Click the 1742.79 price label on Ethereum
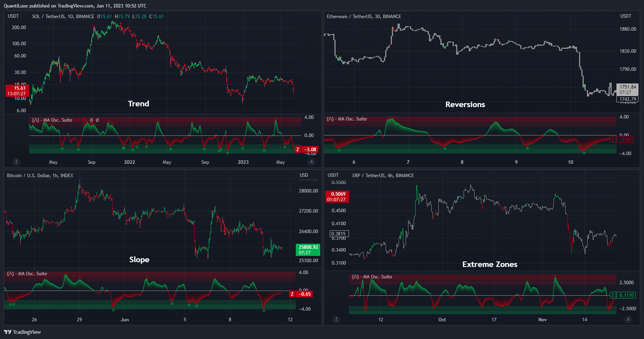644x339 pixels. pyautogui.click(x=627, y=99)
